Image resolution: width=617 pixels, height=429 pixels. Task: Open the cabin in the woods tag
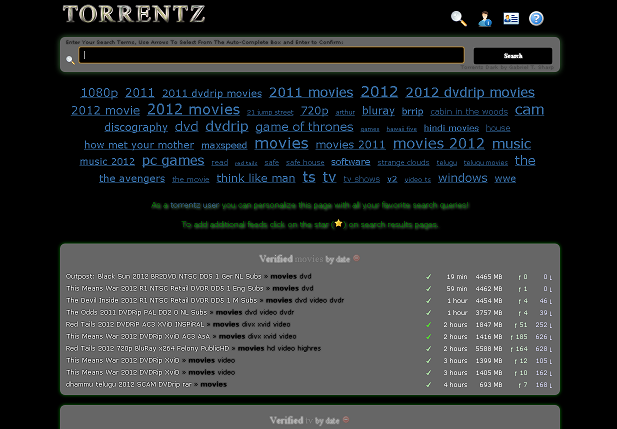click(x=469, y=112)
